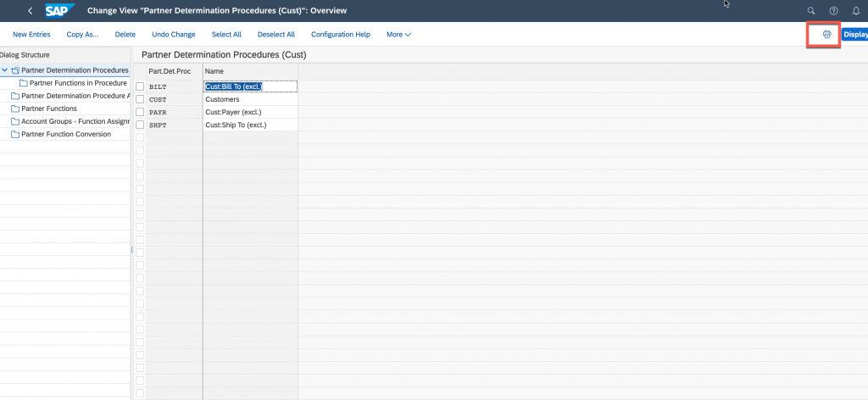Click New Entries
Image resolution: width=868 pixels, height=400 pixels.
tap(31, 34)
